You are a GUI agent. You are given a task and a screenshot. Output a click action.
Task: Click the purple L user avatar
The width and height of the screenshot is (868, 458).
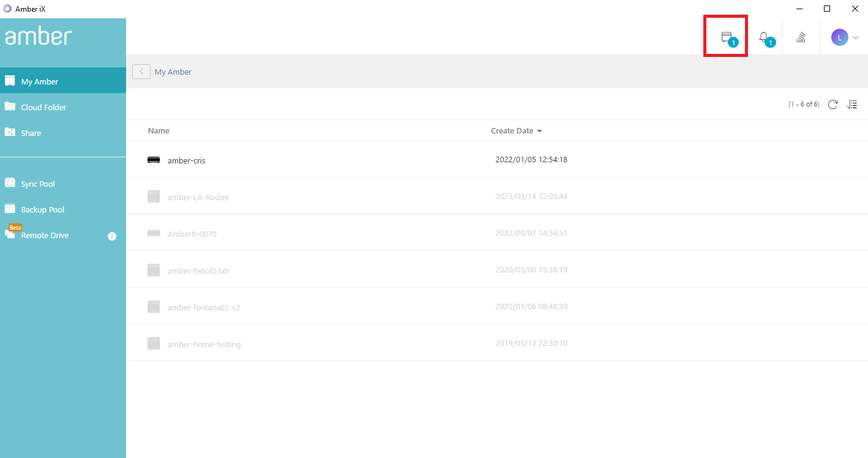pyautogui.click(x=840, y=37)
